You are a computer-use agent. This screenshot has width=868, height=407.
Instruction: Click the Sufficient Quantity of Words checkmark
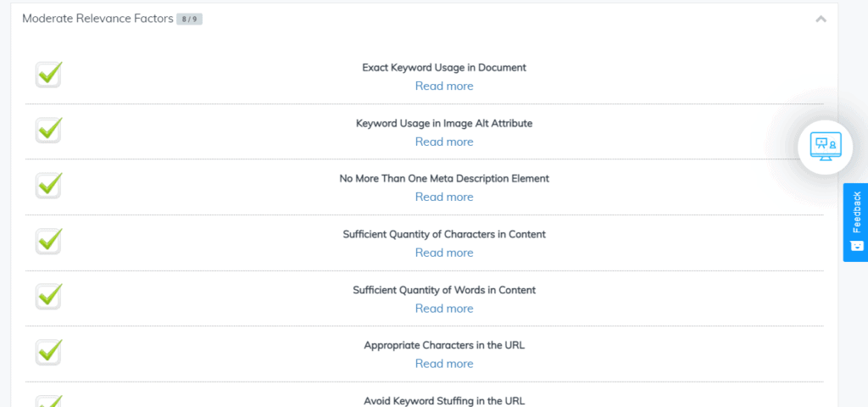point(48,296)
